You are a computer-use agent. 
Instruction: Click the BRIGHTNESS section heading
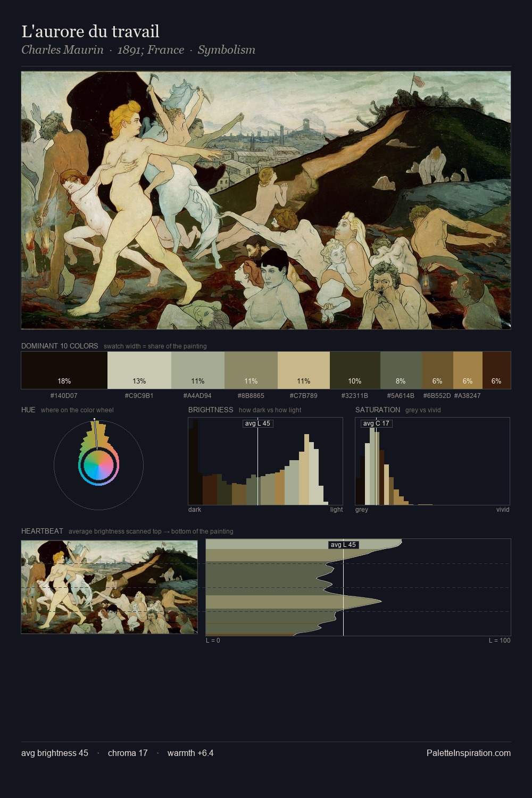[x=211, y=410]
